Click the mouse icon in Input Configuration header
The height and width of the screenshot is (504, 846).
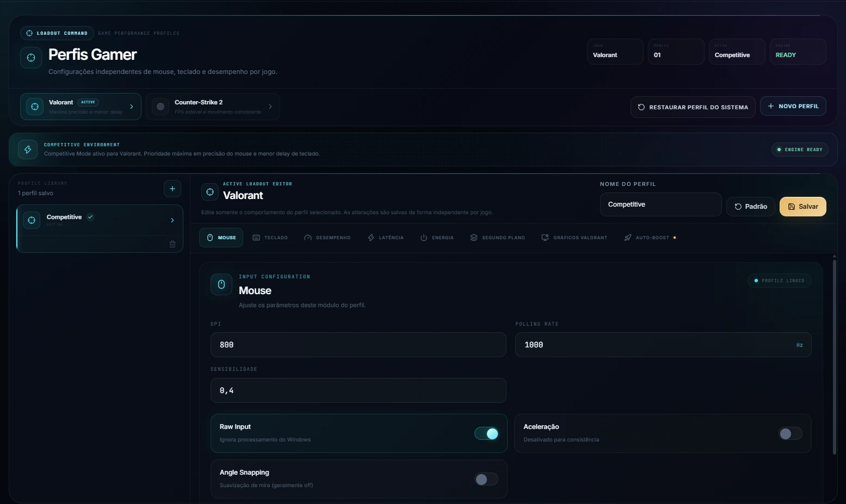pos(221,284)
